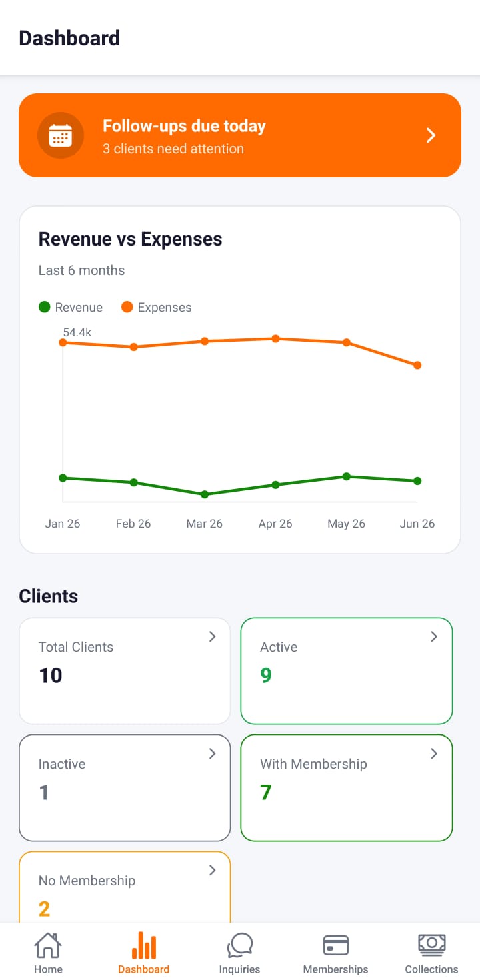This screenshot has width=480, height=980.
Task: Click the Mar 26 revenue data point
Action: [205, 494]
